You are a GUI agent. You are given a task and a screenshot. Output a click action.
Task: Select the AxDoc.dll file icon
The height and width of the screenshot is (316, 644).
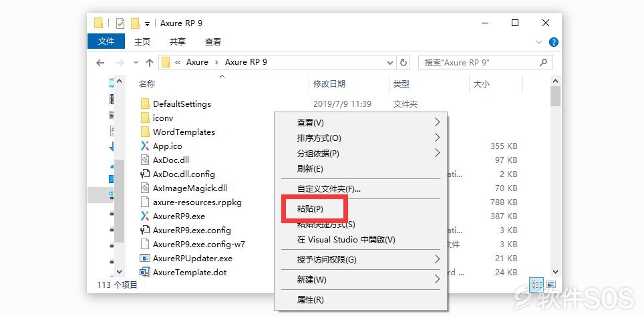click(x=144, y=160)
